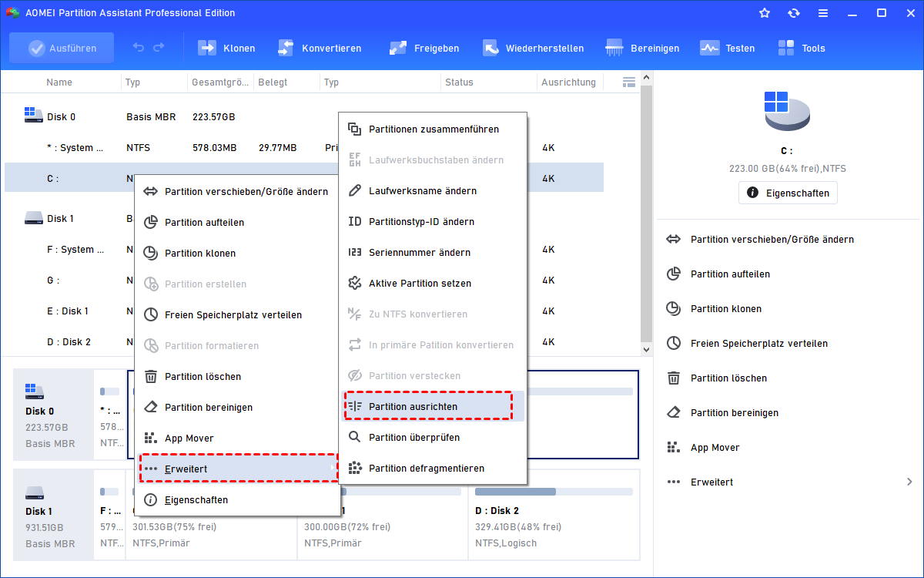Toggle the column view options icon
The image size is (924, 578).
pyautogui.click(x=629, y=82)
